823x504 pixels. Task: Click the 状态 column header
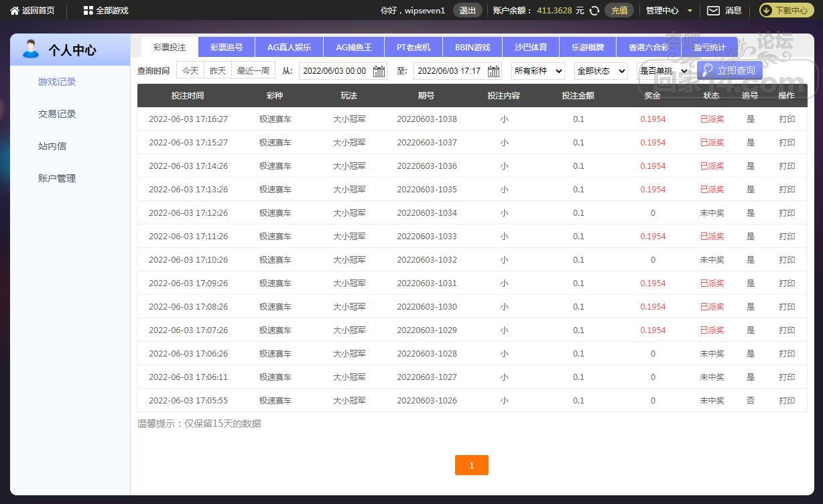tap(712, 96)
